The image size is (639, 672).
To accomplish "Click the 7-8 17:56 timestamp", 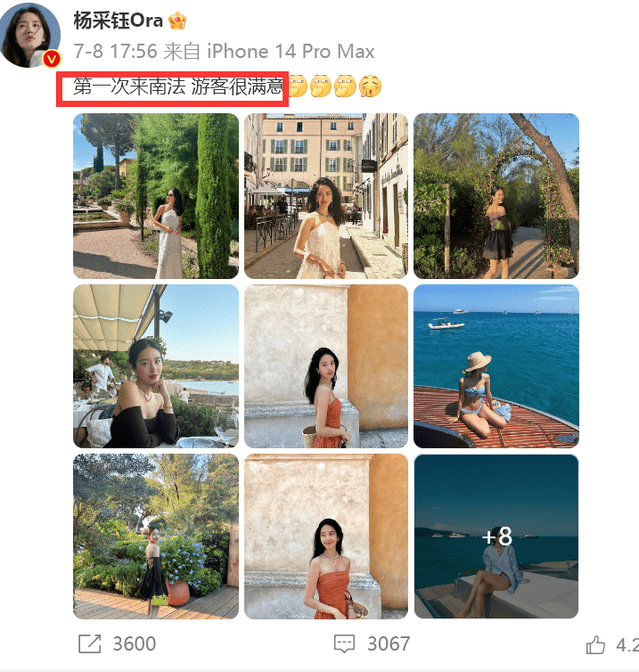I will [x=115, y=51].
